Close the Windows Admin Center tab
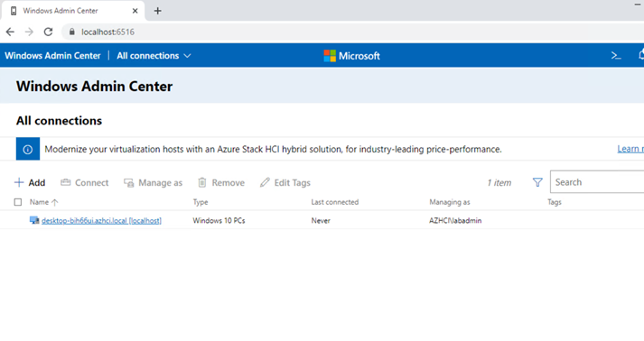 pyautogui.click(x=135, y=11)
